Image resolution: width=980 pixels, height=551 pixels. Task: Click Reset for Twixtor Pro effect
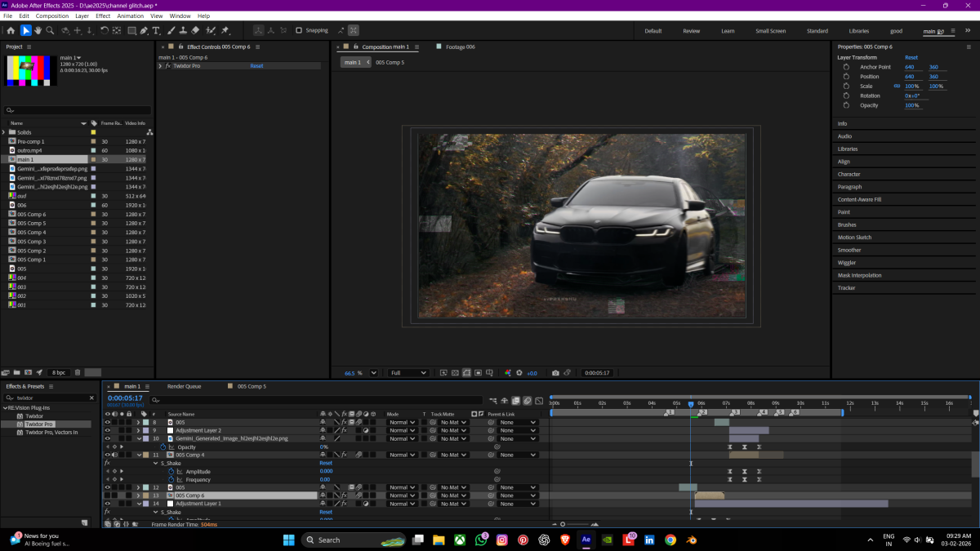(x=256, y=65)
